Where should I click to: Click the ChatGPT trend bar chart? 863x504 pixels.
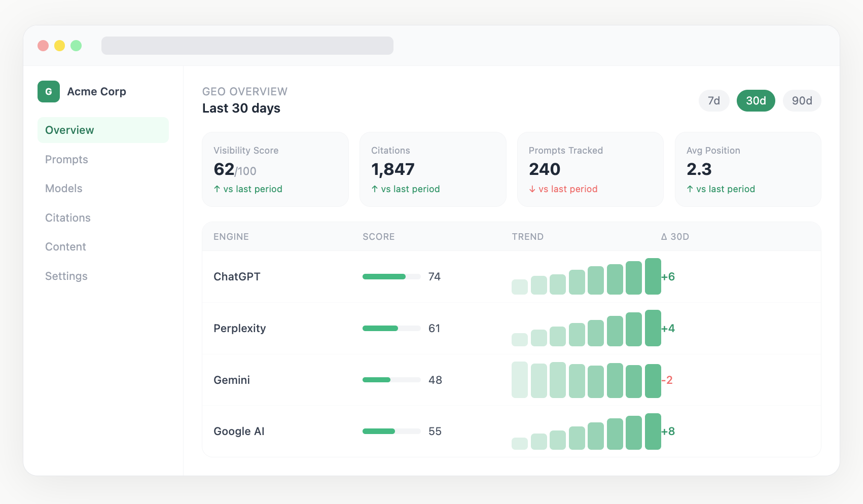pos(586,276)
